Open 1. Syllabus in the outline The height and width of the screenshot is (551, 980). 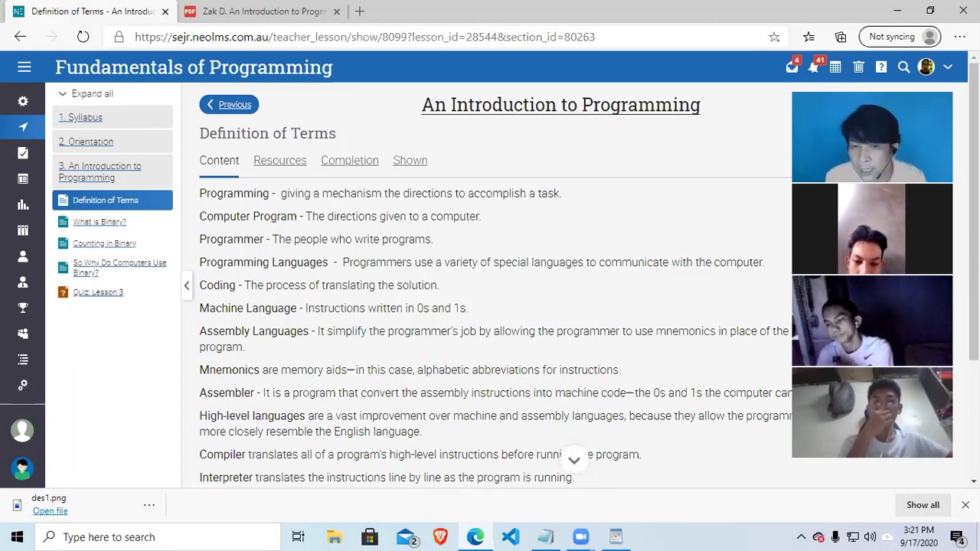[x=80, y=117]
